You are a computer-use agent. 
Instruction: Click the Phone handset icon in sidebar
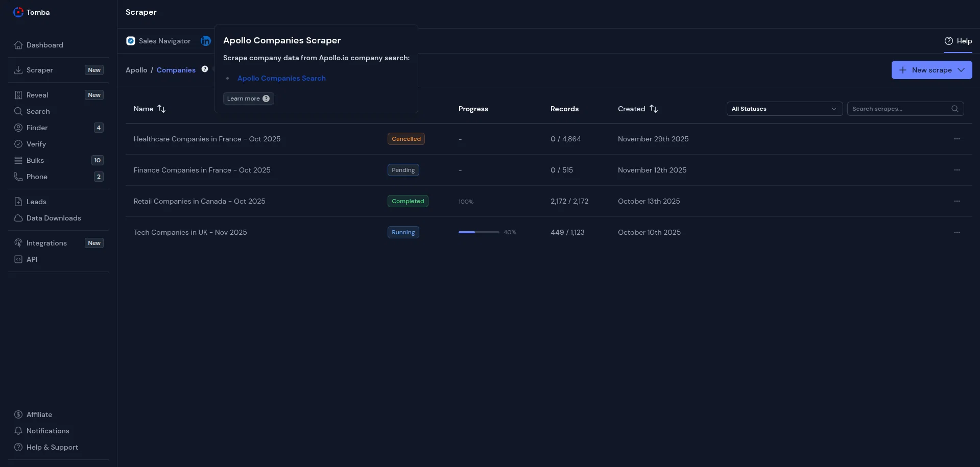(18, 177)
